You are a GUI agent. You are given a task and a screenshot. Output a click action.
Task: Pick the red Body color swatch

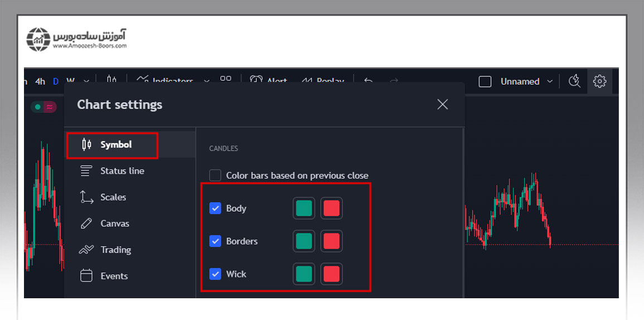(x=331, y=209)
